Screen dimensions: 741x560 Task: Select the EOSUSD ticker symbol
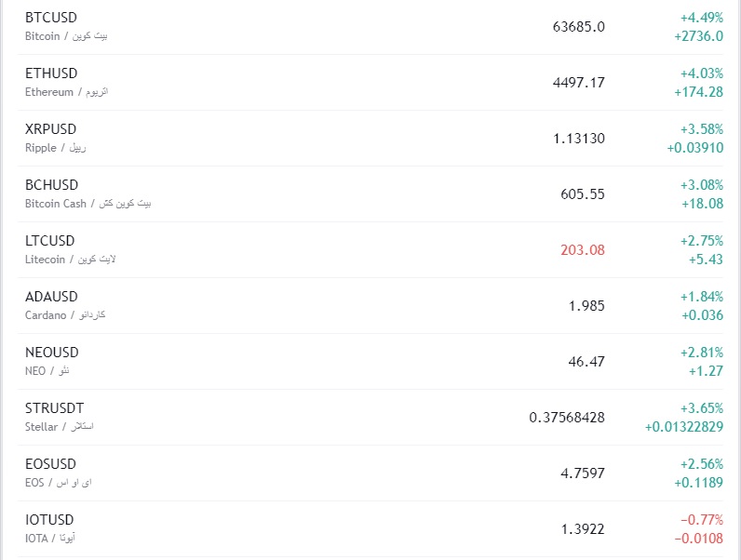pos(50,464)
